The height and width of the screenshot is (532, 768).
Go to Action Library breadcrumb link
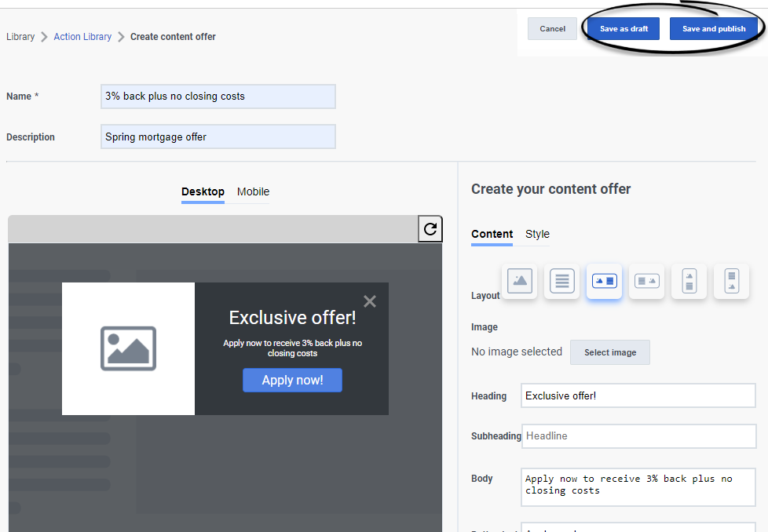(x=82, y=37)
